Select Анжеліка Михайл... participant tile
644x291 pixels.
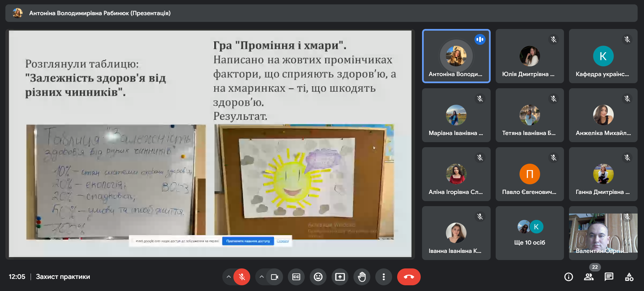(603, 115)
